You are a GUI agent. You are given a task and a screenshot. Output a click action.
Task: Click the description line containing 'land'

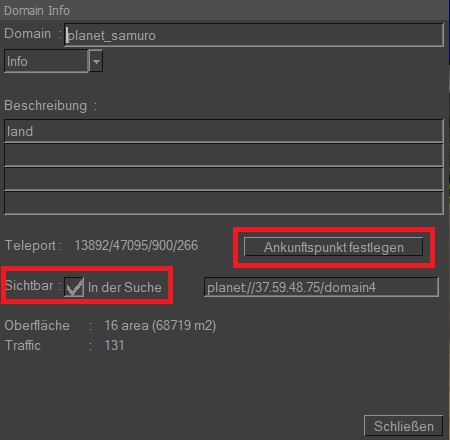(x=224, y=131)
